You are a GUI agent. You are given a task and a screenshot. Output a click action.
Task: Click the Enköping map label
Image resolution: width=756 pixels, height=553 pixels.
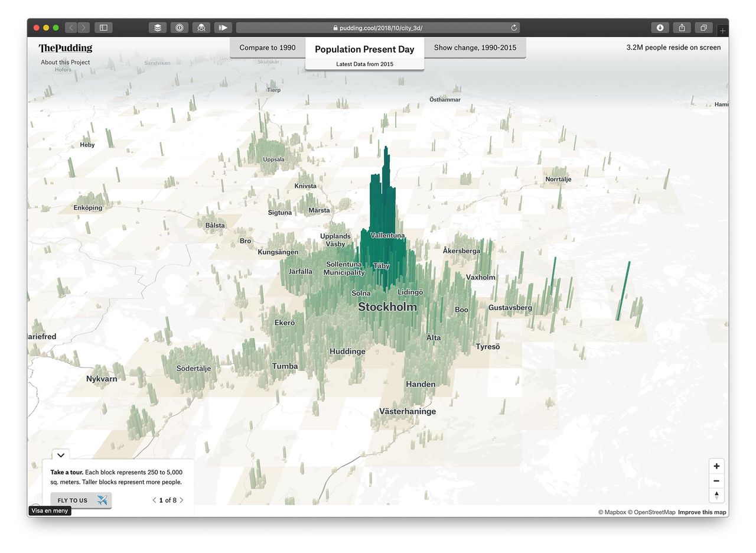pyautogui.click(x=88, y=208)
